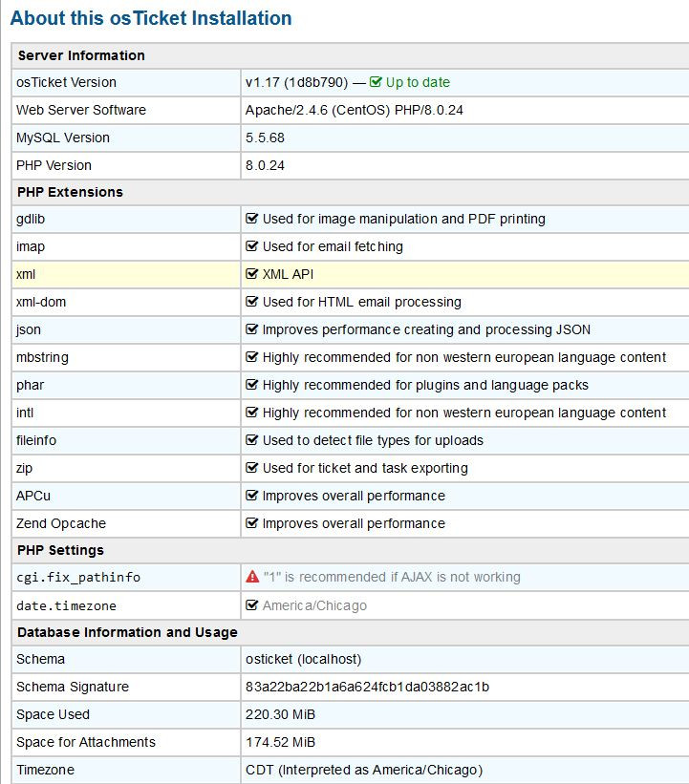This screenshot has height=784, width=689.
Task: Click the green Up to date check icon
Action: pyautogui.click(x=376, y=82)
